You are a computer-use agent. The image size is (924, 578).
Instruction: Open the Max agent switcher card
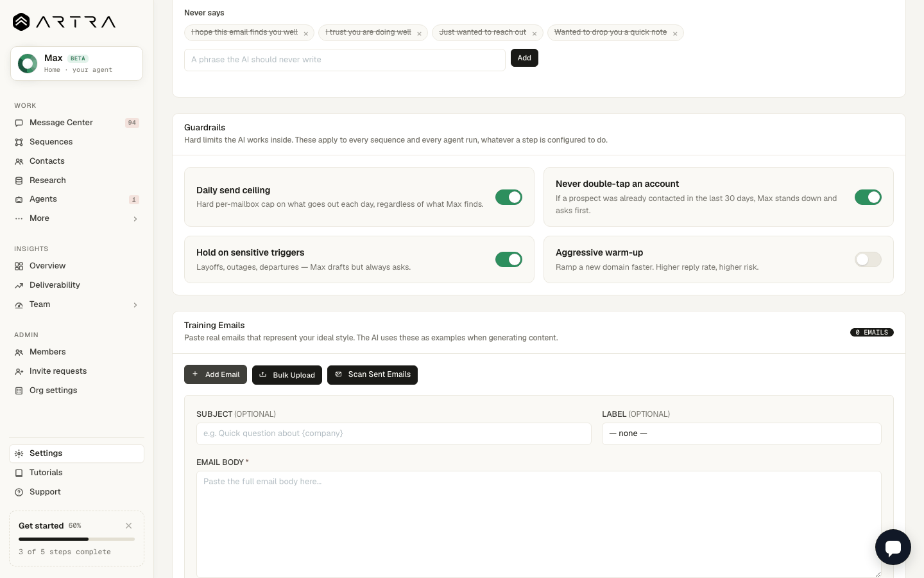coord(76,64)
